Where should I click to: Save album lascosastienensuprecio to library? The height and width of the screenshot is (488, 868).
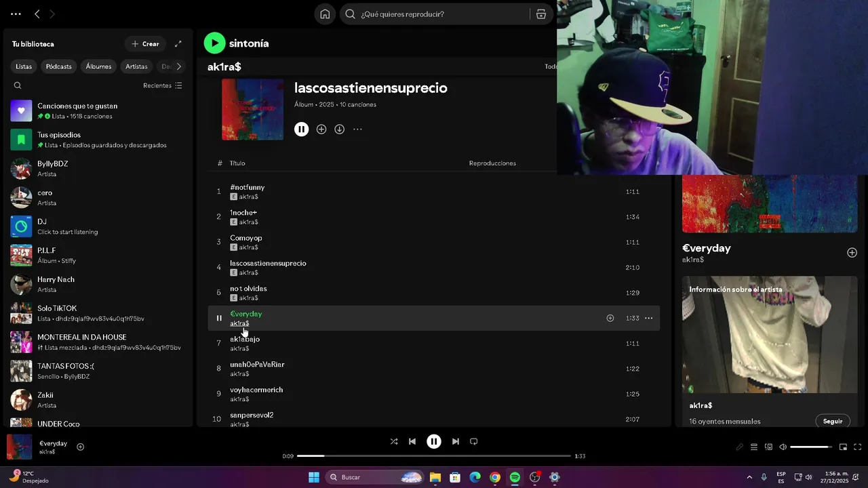pyautogui.click(x=321, y=129)
